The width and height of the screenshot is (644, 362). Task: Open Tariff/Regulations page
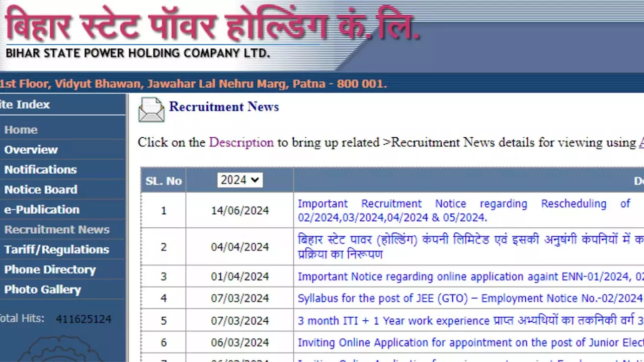57,250
